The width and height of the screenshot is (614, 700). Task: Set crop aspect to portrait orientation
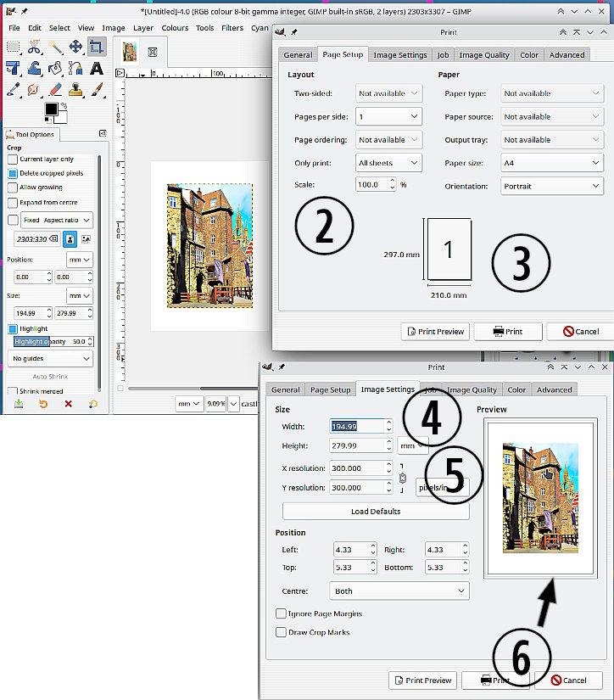pyautogui.click(x=70, y=239)
